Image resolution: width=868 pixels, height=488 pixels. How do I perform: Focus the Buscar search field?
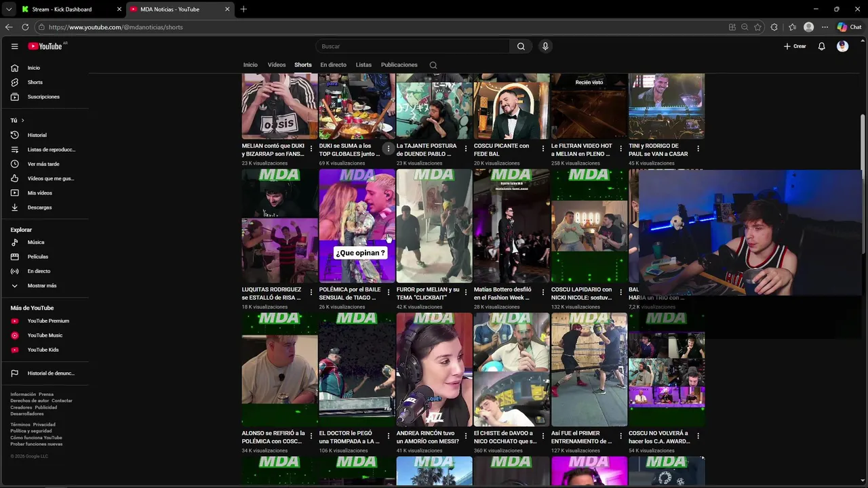point(412,46)
